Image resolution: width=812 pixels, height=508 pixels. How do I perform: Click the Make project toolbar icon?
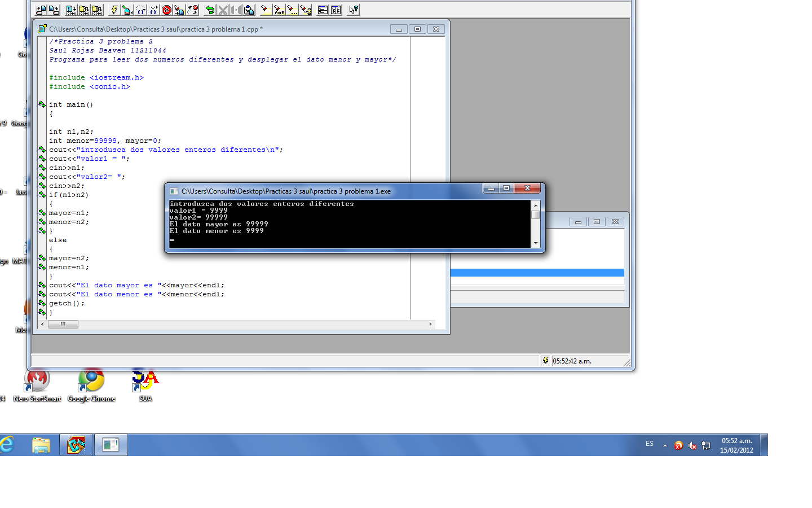pos(83,10)
